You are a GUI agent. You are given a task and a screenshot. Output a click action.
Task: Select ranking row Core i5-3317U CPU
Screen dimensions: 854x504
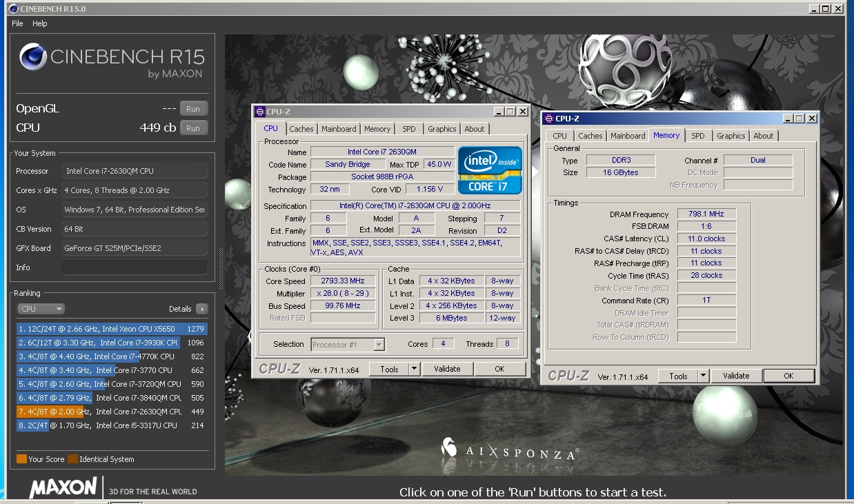point(111,425)
